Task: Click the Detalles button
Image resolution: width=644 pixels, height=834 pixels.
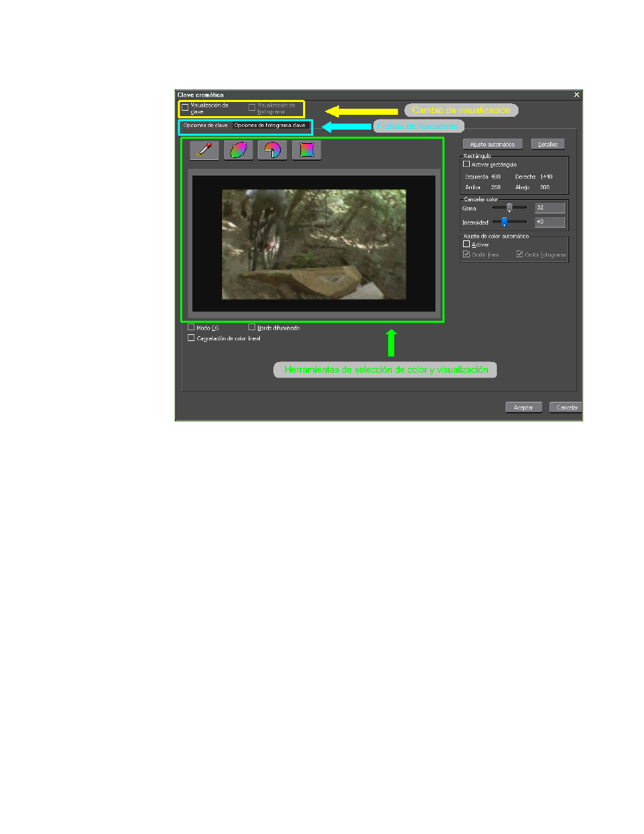Action: point(547,145)
